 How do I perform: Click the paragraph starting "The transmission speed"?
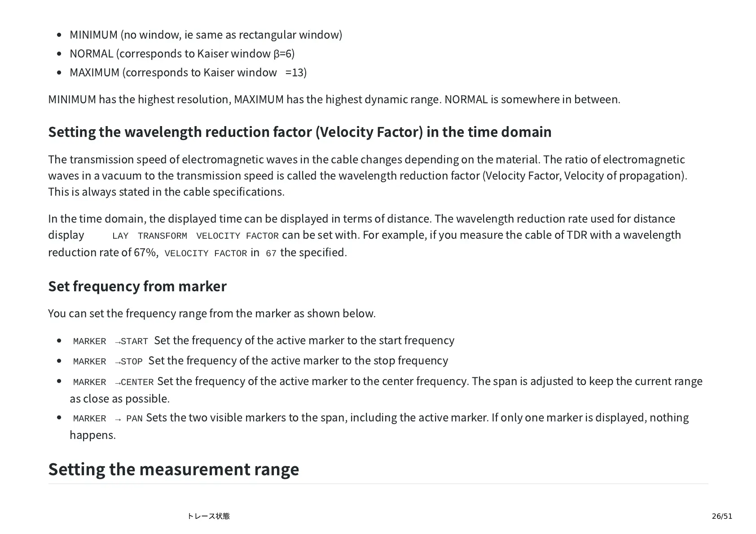coord(366,175)
